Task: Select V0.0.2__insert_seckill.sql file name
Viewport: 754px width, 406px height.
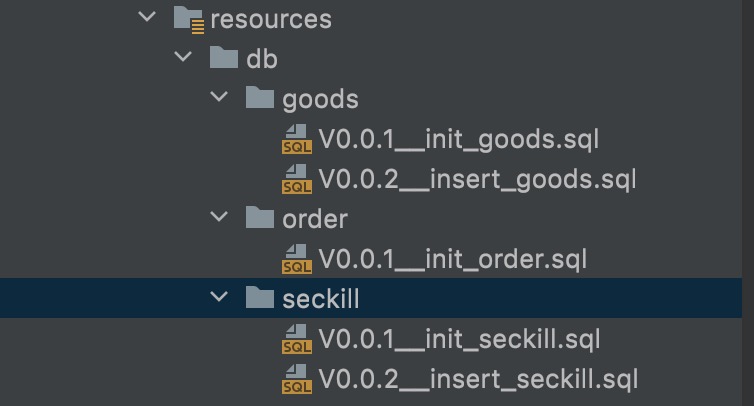Action: 478,380
